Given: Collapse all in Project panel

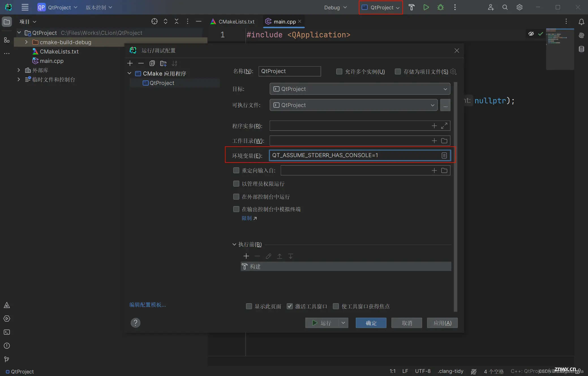Looking at the screenshot, I should 177,21.
